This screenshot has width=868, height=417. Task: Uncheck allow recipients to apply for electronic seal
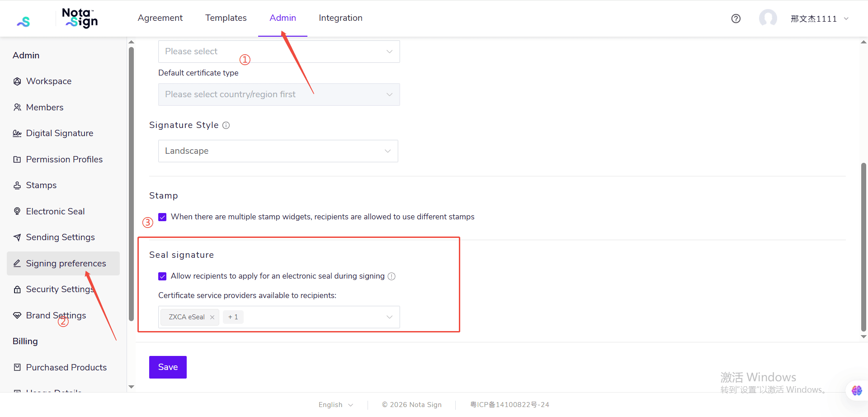pyautogui.click(x=162, y=276)
